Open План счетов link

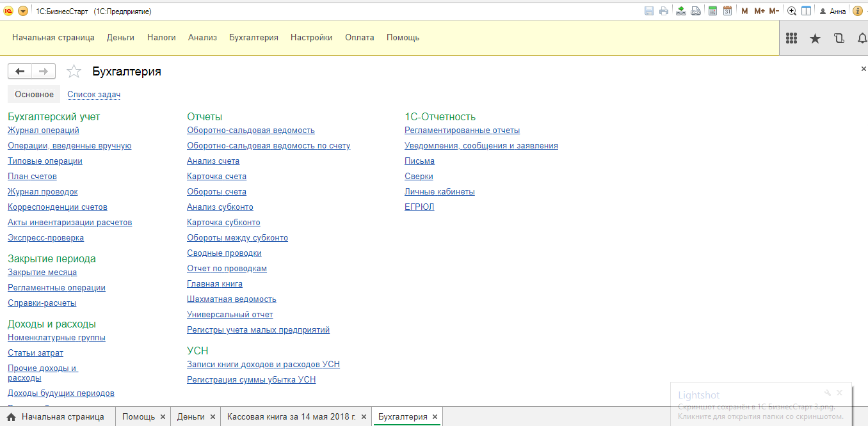coord(32,176)
